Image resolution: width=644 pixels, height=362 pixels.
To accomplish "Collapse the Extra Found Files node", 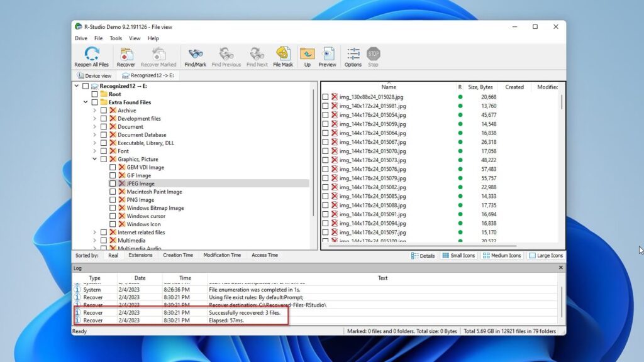I will (86, 102).
